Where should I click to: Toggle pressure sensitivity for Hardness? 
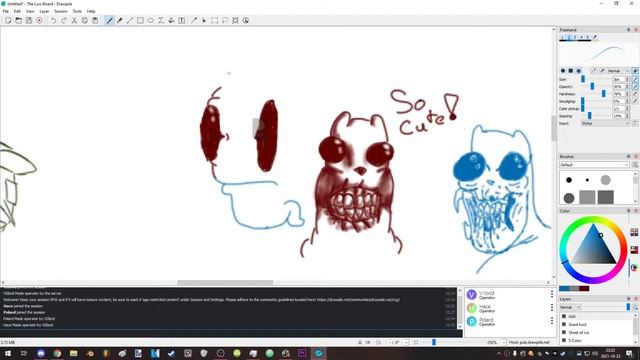636,93
